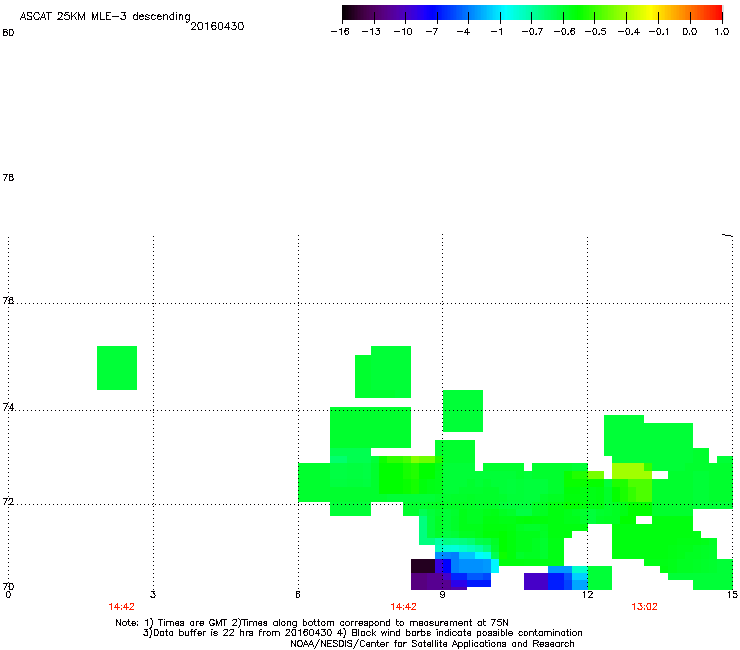This screenshot has height=650, width=740.
Task: Click the '-16' label on the color scale
Action: click(340, 32)
